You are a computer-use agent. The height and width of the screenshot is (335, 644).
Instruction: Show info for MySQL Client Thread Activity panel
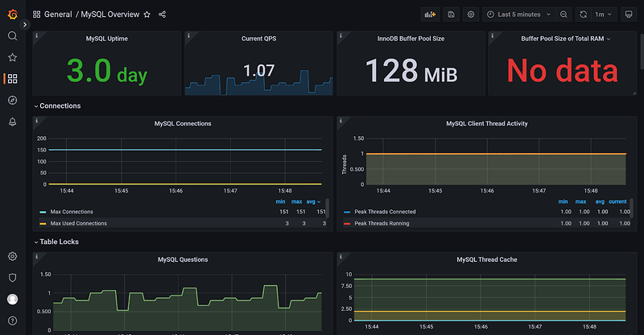pos(341,121)
